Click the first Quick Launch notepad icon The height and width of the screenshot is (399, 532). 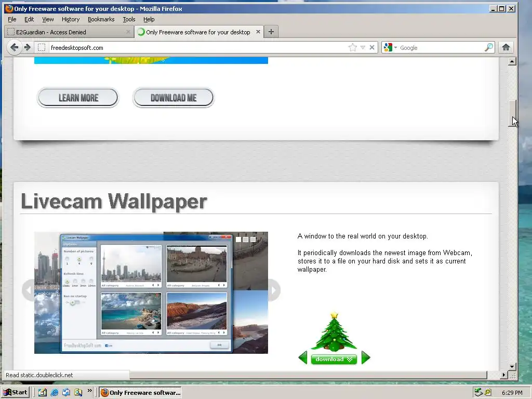(43, 393)
